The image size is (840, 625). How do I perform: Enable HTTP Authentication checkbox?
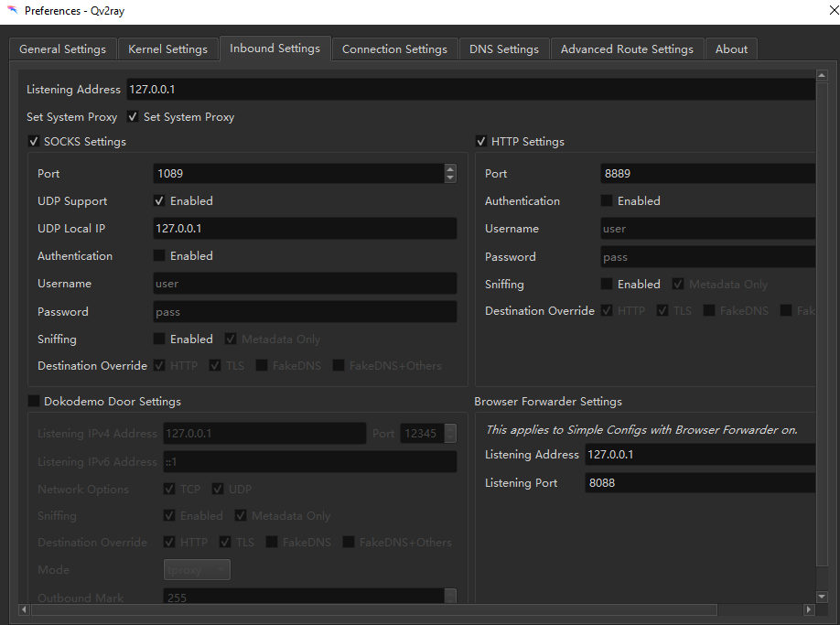tap(607, 200)
